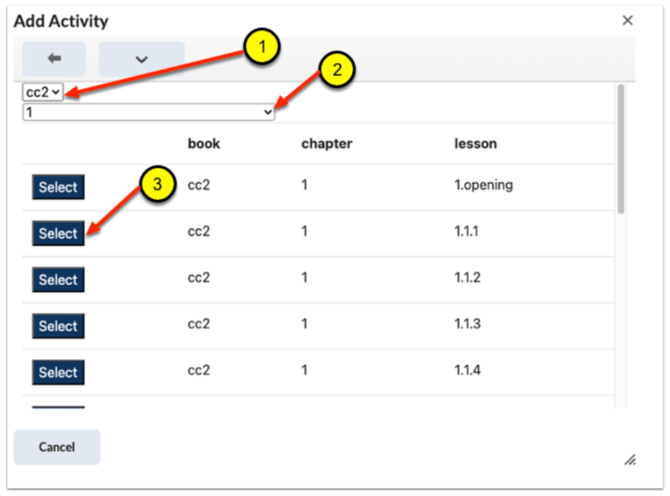670x496 pixels.
Task: Click the 1.opening lesson cell
Action: pos(483,186)
